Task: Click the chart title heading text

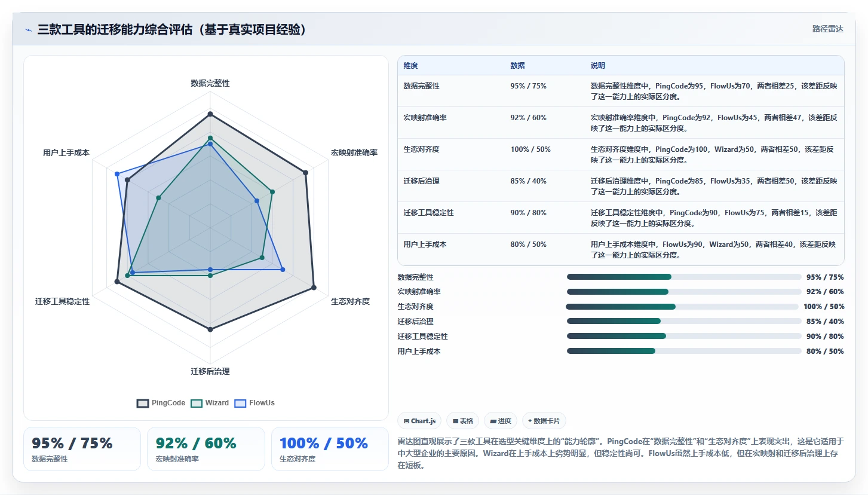Action: click(172, 29)
